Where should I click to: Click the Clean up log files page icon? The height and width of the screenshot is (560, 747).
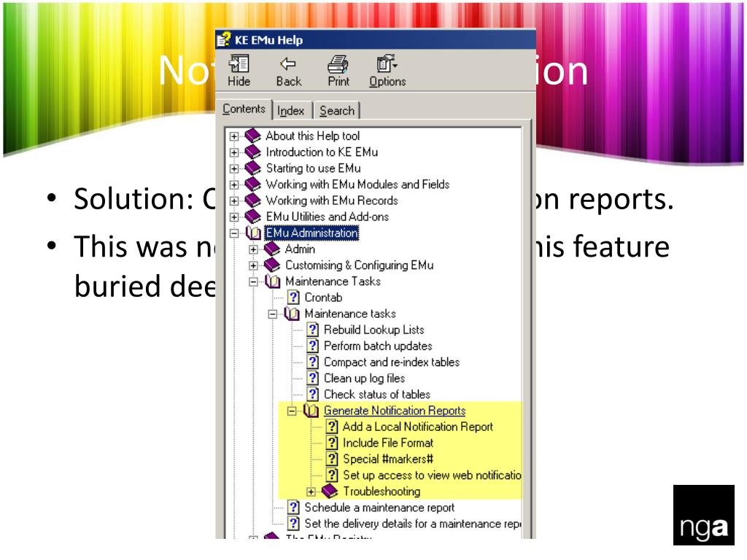(x=313, y=378)
